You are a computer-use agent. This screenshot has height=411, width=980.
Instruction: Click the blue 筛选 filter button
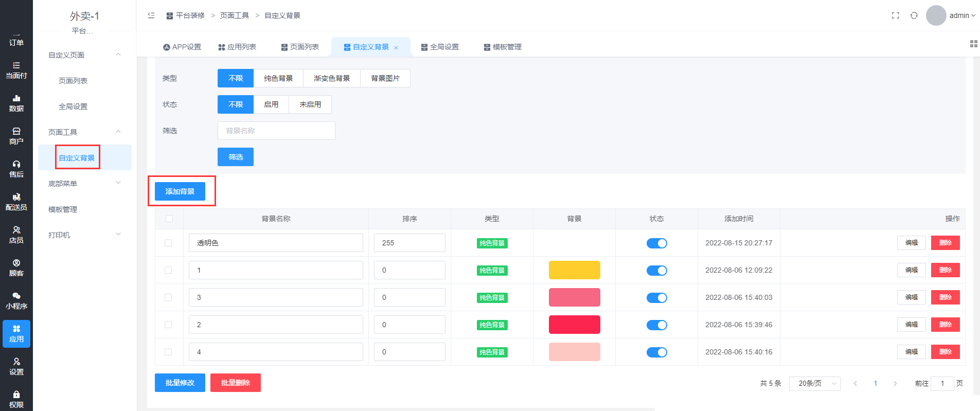coord(236,157)
